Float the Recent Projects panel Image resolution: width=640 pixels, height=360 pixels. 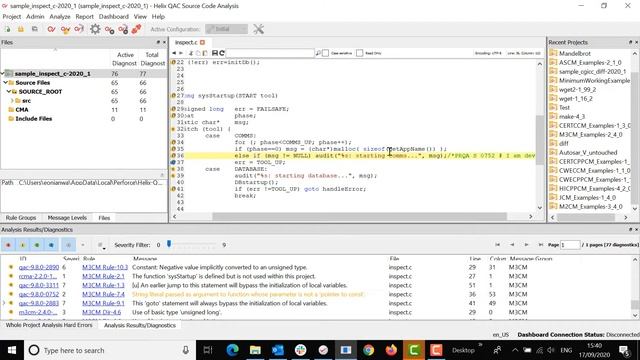pyautogui.click(x=630, y=42)
